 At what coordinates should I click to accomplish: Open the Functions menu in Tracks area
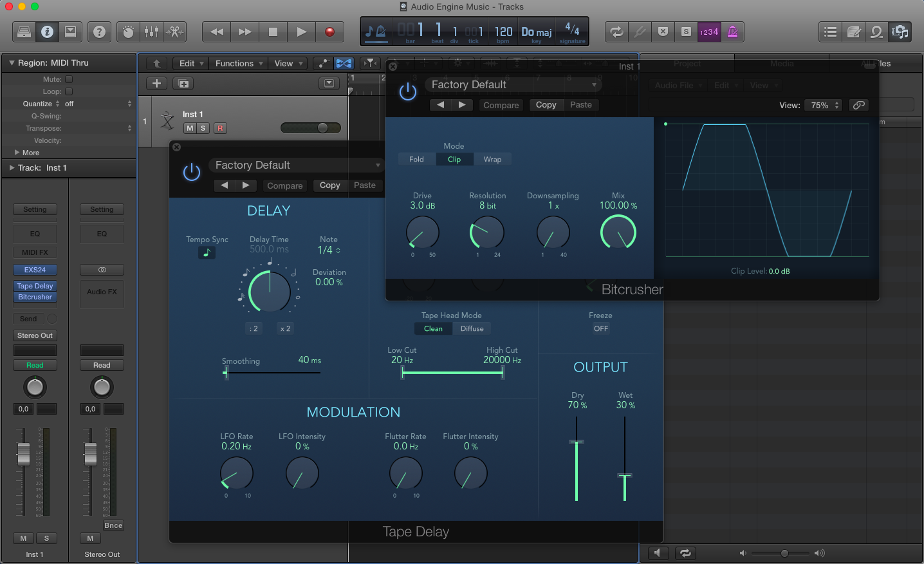[x=239, y=63]
